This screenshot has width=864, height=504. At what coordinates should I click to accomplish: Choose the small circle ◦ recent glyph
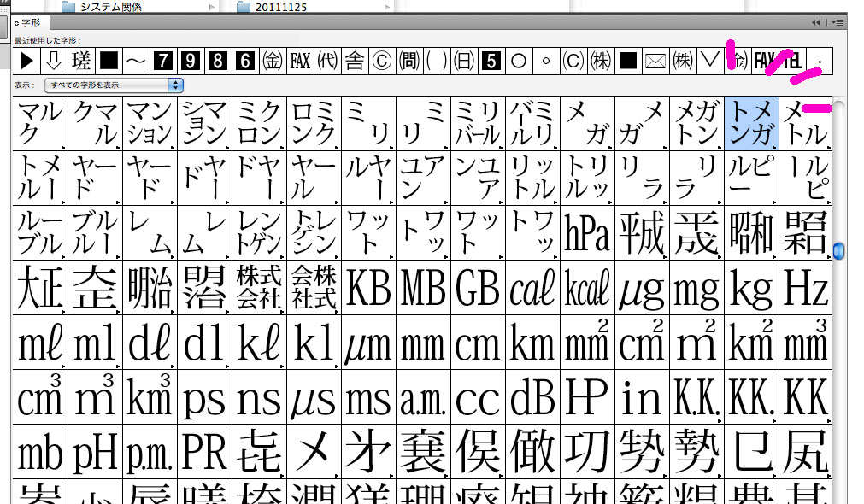pos(545,61)
